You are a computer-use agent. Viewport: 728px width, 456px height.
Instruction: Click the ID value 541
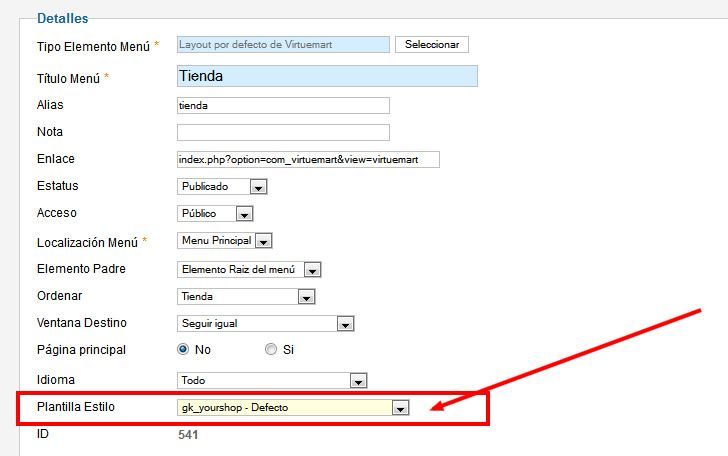[188, 435]
